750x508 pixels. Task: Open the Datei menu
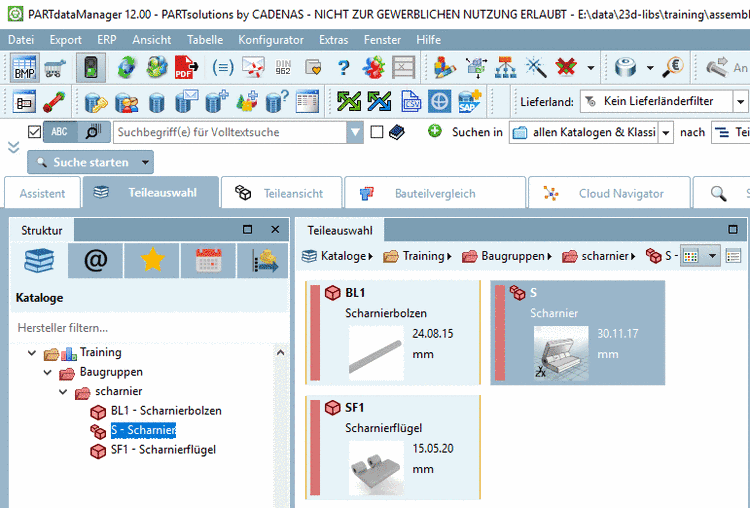click(21, 40)
